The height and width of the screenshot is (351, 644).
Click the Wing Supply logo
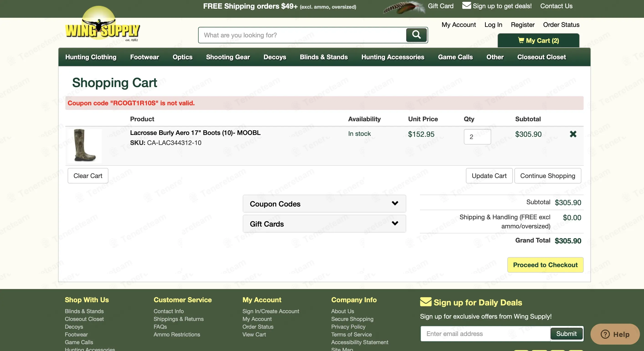pos(102,24)
